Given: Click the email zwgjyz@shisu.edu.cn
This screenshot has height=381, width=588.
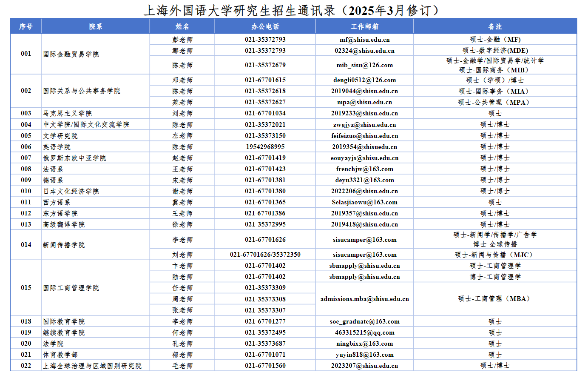Looking at the screenshot, I should (364, 125).
